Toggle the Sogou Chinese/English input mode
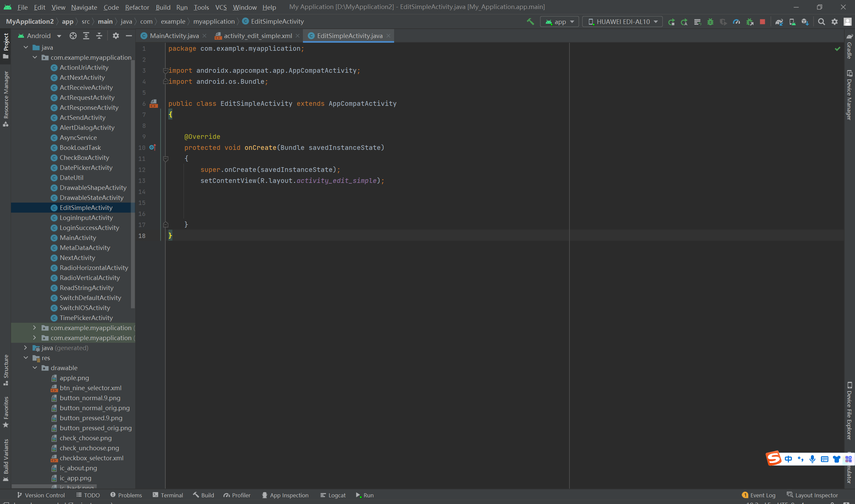 (x=789, y=459)
